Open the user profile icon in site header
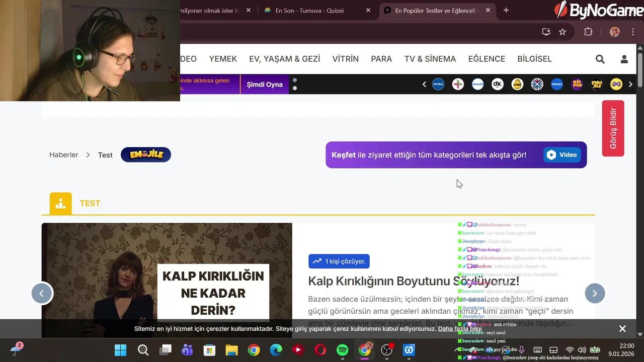This screenshot has height=362, width=644. [624, 59]
